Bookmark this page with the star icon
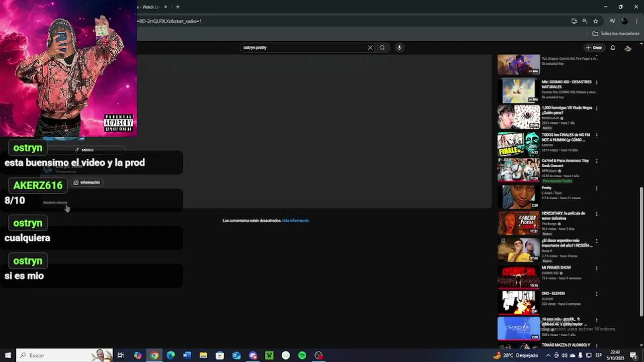Image resolution: width=644 pixels, height=362 pixels. (x=596, y=21)
